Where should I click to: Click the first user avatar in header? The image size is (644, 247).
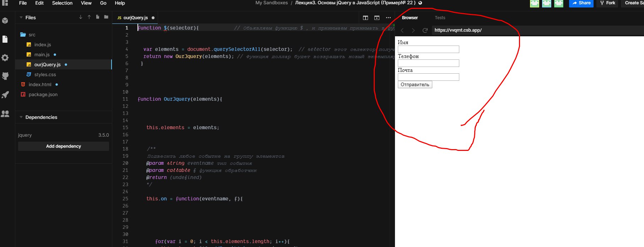point(535,3)
